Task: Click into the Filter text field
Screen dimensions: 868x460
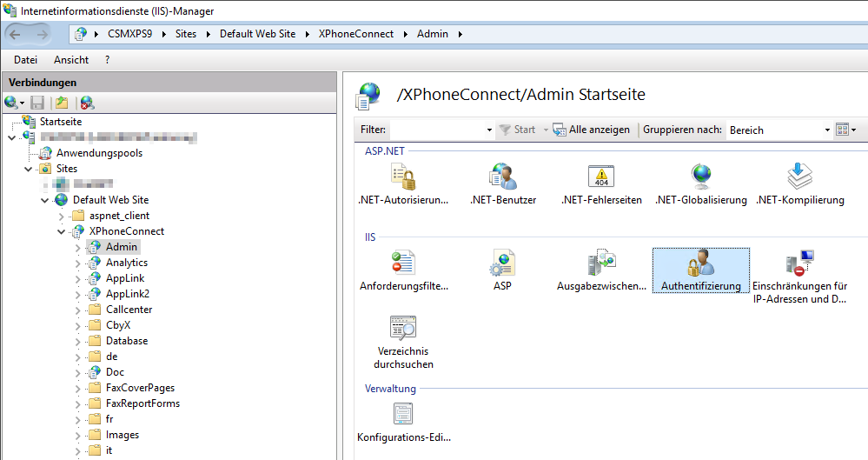Action: pos(437,130)
